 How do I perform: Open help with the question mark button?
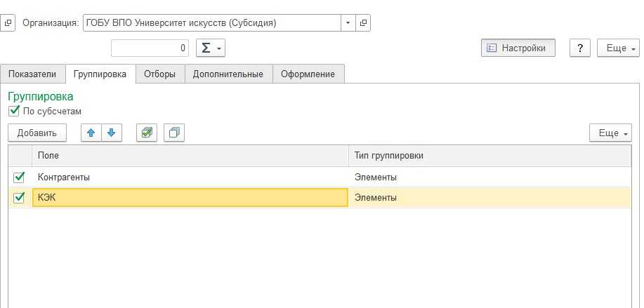[x=579, y=48]
